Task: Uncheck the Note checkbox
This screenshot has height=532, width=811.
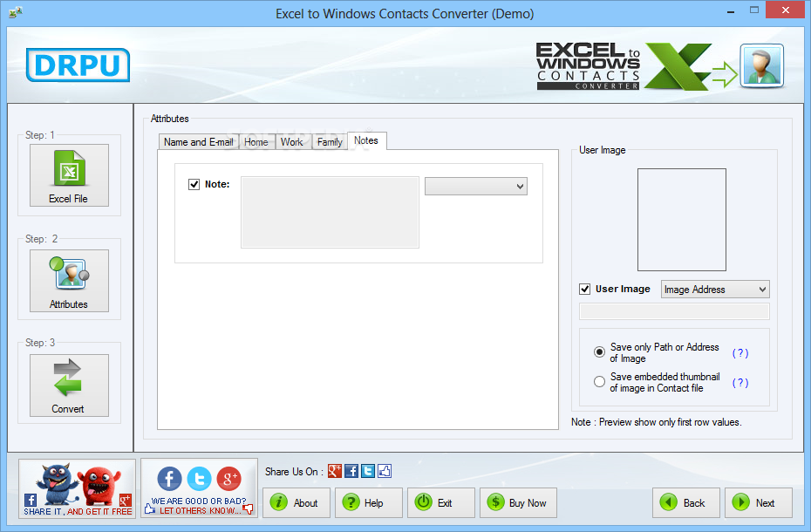Action: point(194,184)
